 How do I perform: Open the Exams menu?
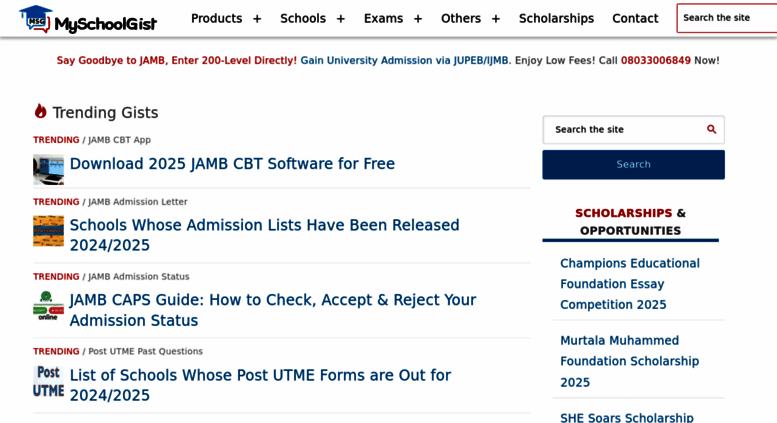click(x=383, y=18)
